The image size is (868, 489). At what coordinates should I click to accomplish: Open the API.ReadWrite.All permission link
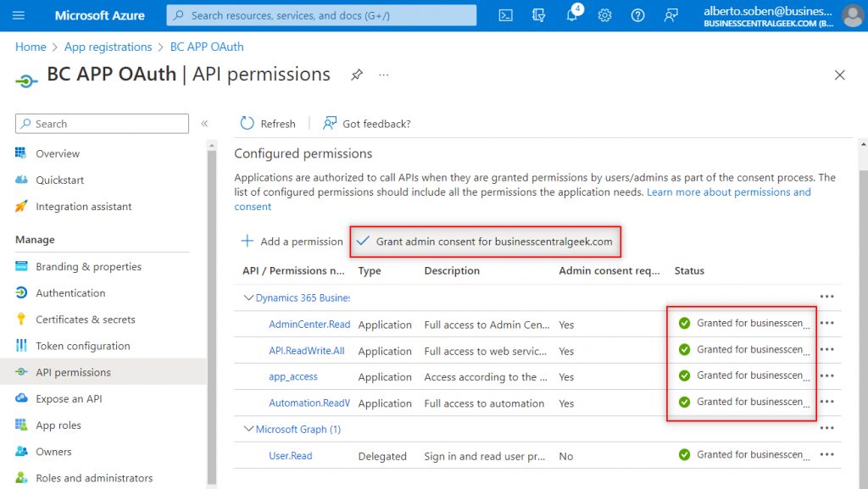(x=307, y=351)
